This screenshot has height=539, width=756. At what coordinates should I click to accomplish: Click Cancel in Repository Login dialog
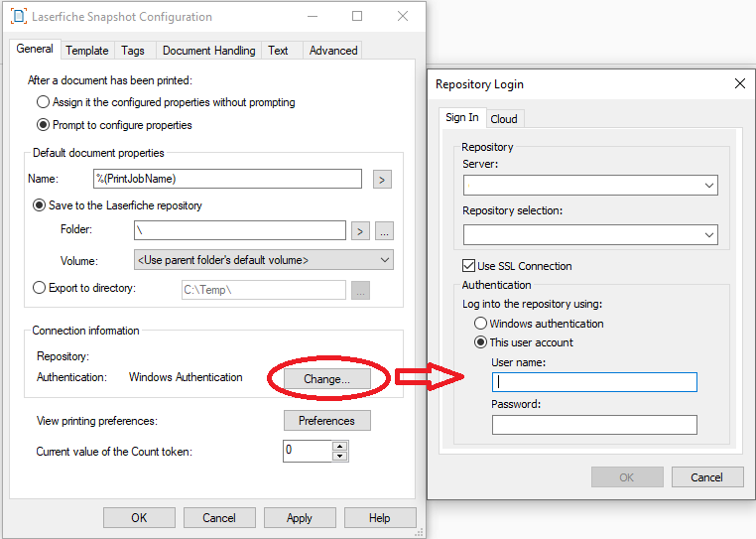pyautogui.click(x=707, y=477)
